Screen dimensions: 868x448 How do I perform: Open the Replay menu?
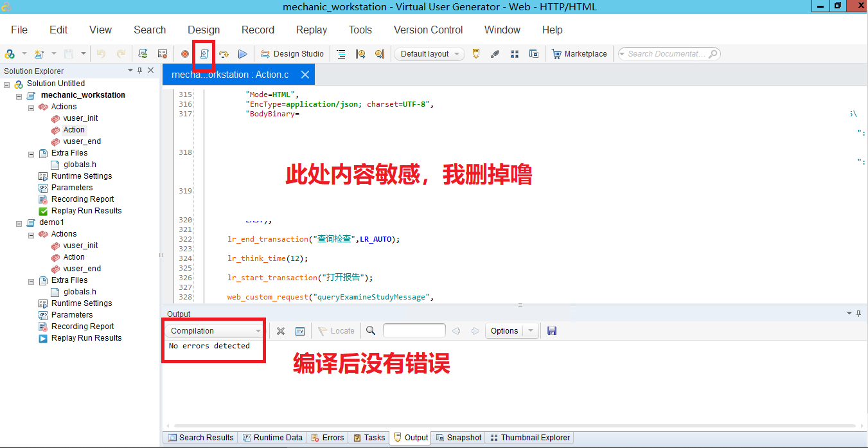[312, 30]
